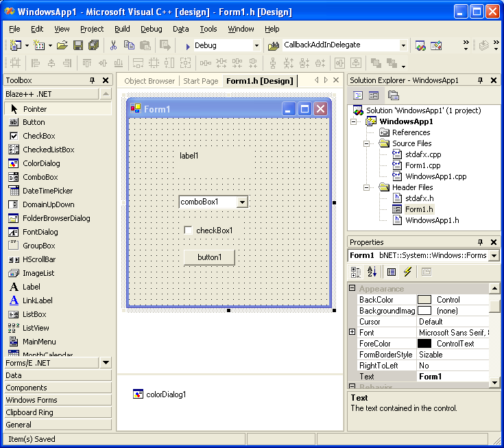Viewport: 504px width, 448px height.
Task: Pin the Toolbox panel with auto-hide pin
Action: [93, 80]
